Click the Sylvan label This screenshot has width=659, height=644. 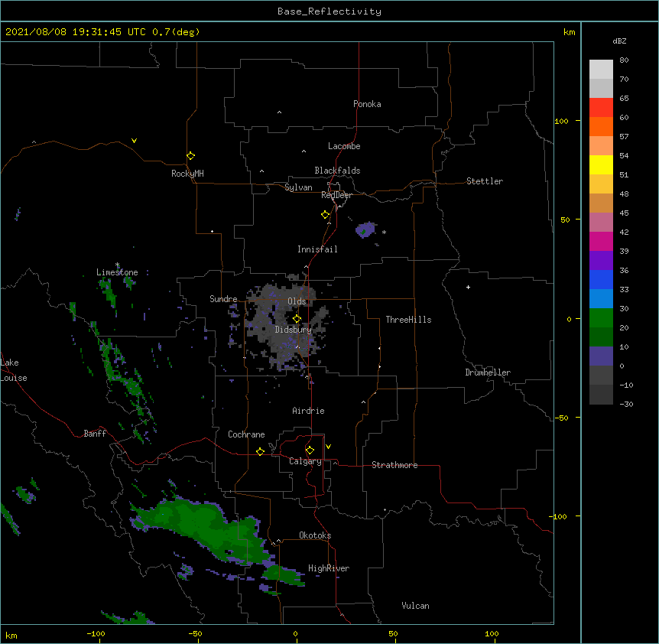tap(298, 187)
